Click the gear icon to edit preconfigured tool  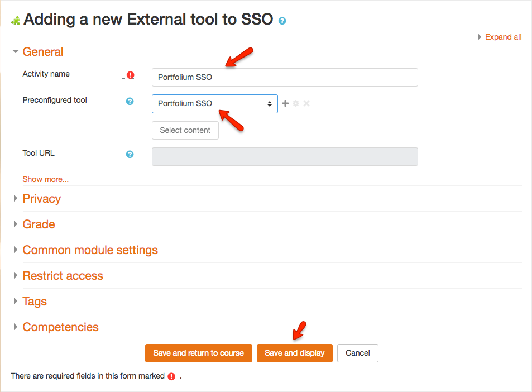tap(296, 103)
